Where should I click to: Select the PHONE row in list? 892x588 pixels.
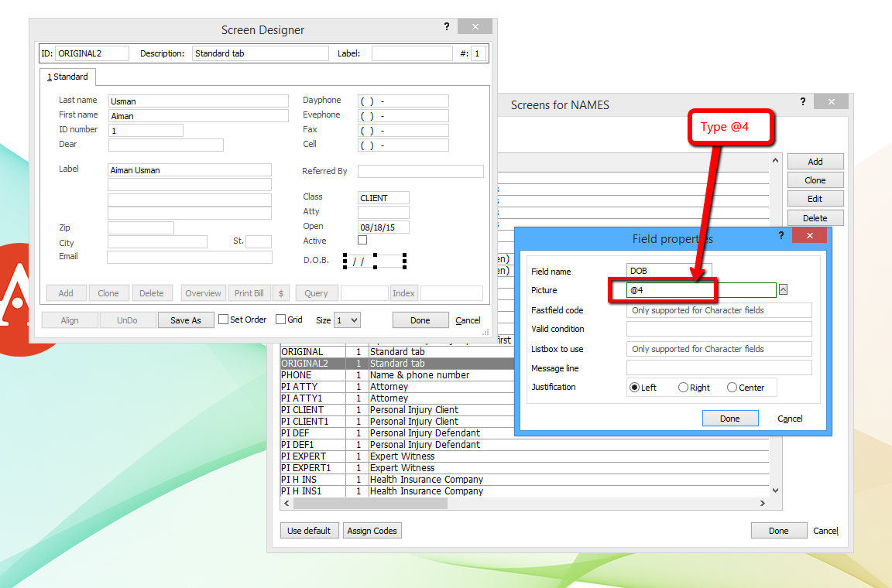[397, 375]
